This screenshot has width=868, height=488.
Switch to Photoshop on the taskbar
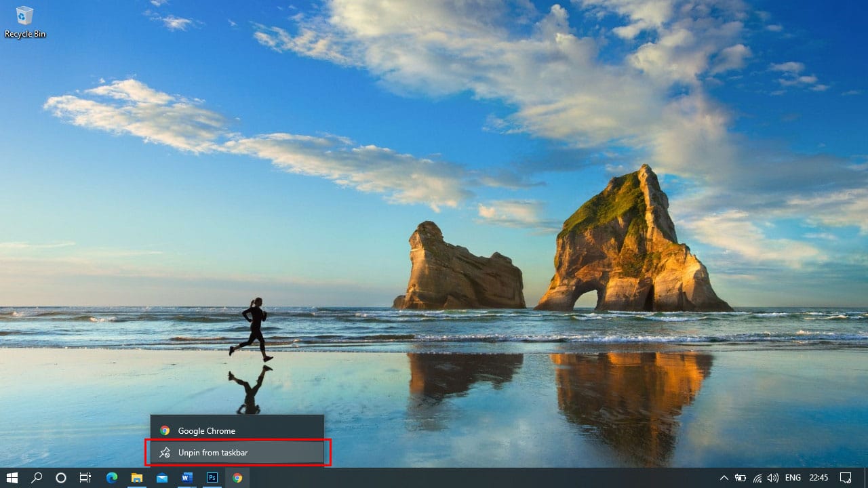click(212, 478)
